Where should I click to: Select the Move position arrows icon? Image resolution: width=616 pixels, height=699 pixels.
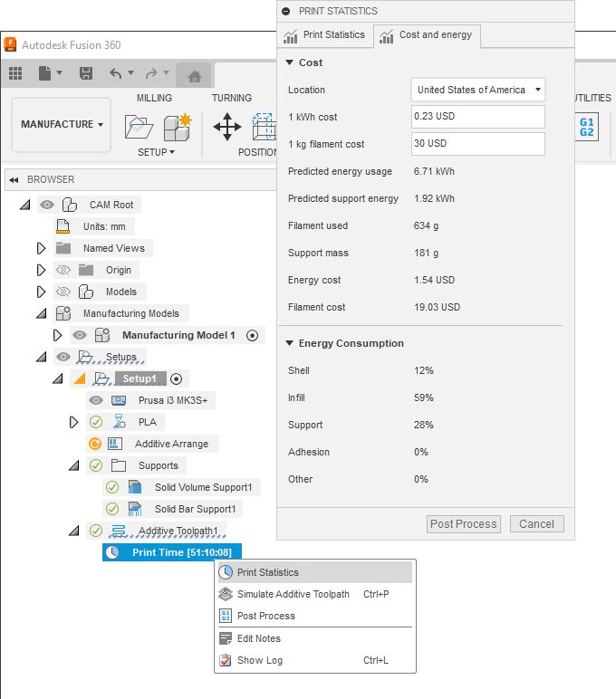[x=227, y=127]
